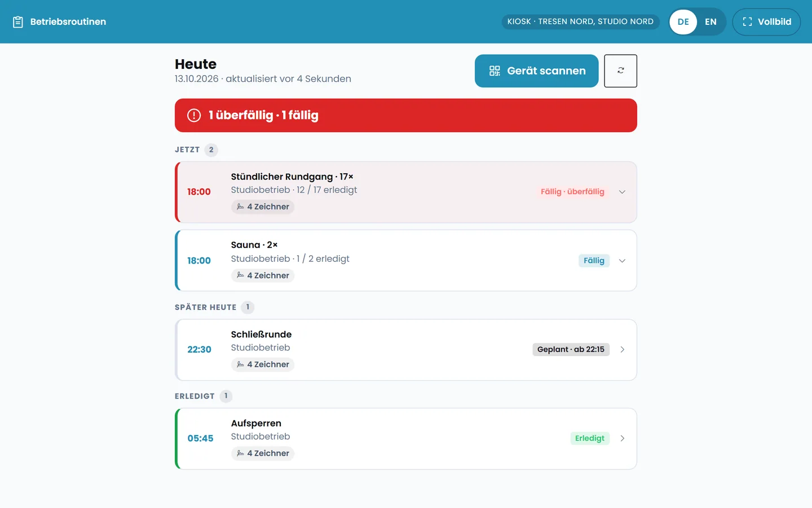This screenshot has height=508, width=812.
Task: Open the Aufsperren entry arrow
Action: pos(622,439)
